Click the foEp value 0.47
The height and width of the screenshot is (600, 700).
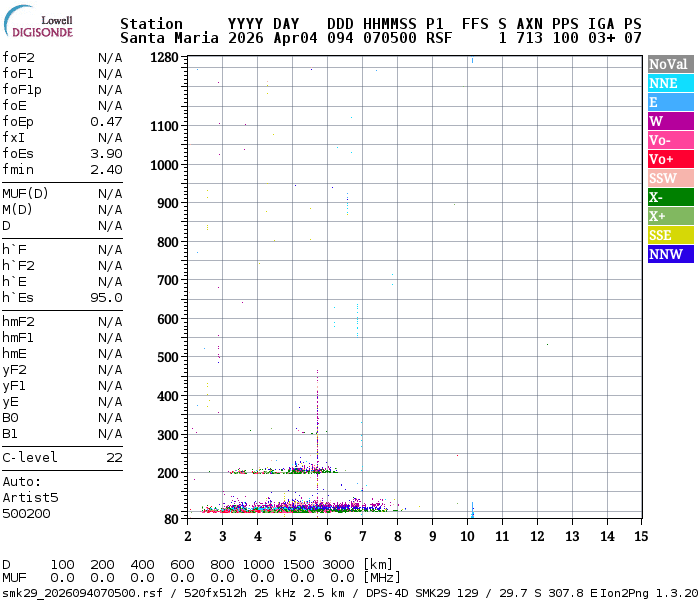click(106, 121)
